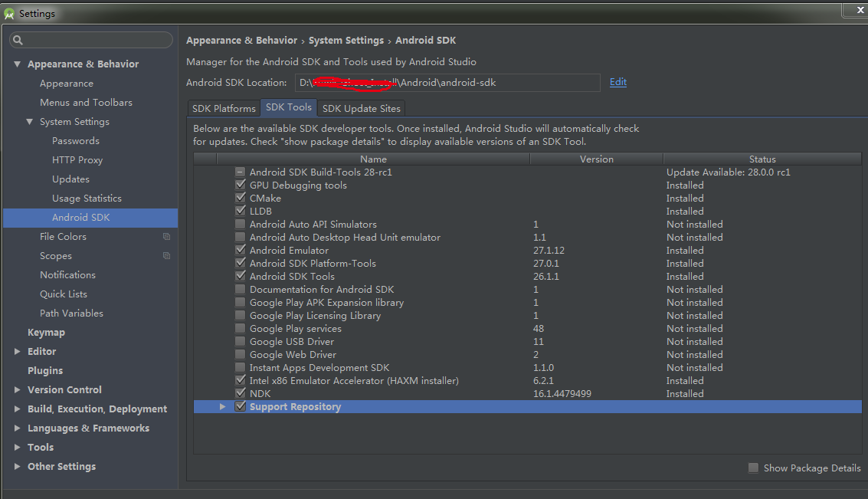The image size is (868, 499).
Task: Open Updates settings page
Action: click(70, 179)
